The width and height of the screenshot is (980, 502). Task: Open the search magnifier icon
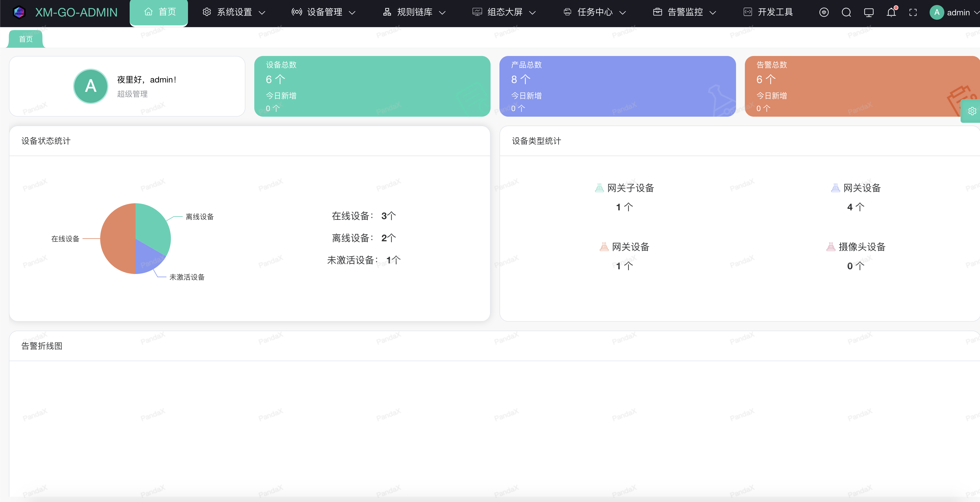[x=846, y=13]
